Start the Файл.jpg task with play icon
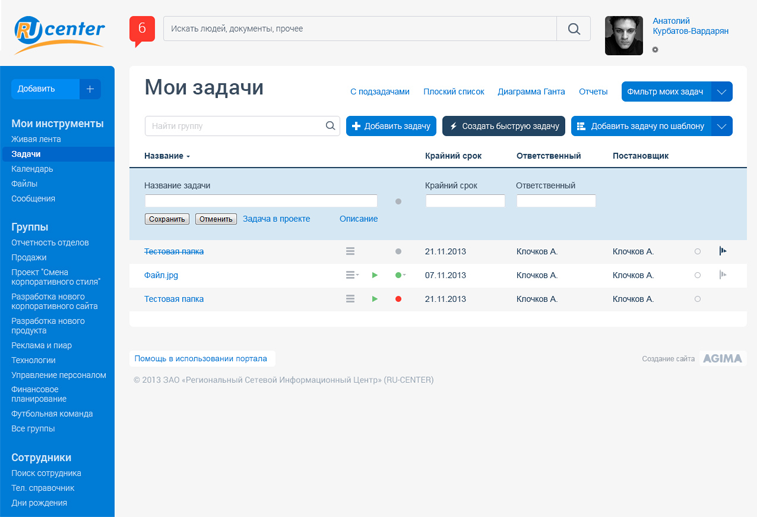This screenshot has height=517, width=757. (x=375, y=275)
